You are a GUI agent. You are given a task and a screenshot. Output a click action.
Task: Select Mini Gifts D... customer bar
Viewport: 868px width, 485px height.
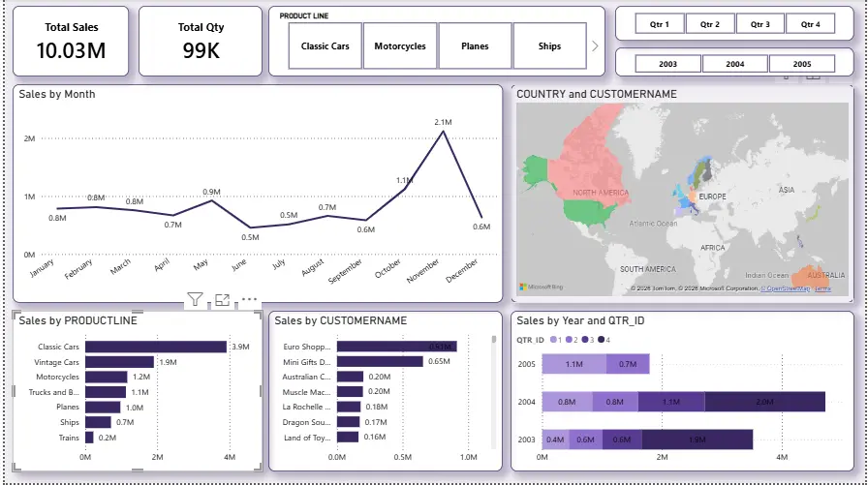coord(380,362)
